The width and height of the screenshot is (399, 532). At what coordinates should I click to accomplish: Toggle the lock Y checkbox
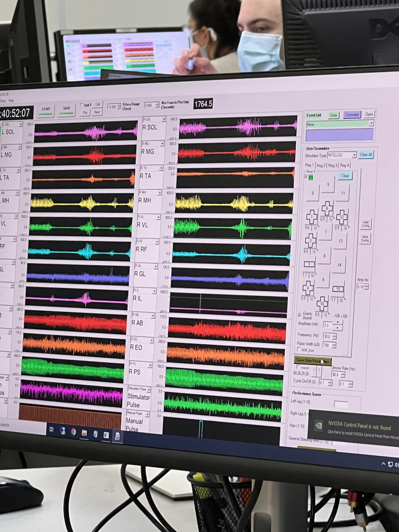pos(81,105)
